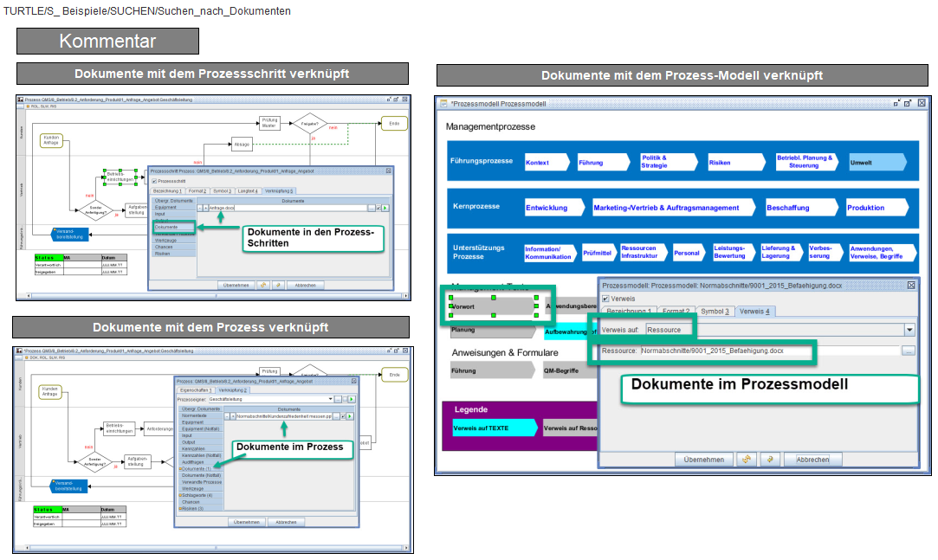Expand the Prozesseigner dropdown showing Geschäftsleitung
This screenshot has height=560, width=938.
(272, 399)
